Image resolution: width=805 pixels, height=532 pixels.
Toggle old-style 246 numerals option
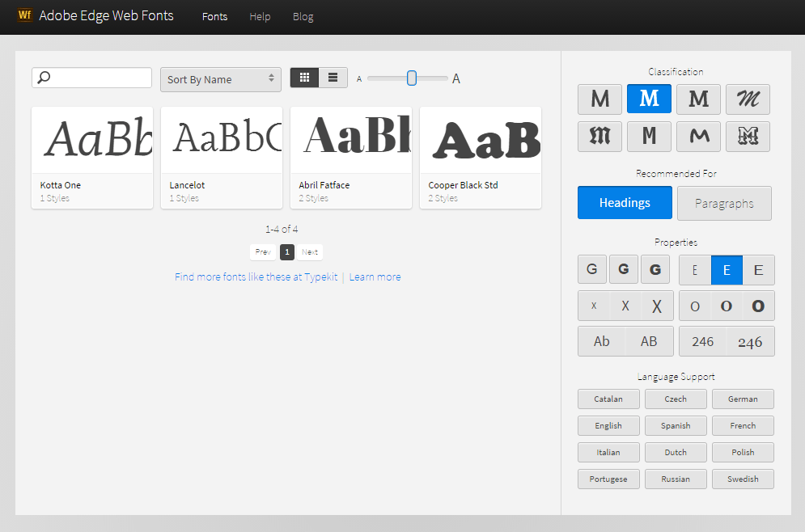(x=750, y=341)
